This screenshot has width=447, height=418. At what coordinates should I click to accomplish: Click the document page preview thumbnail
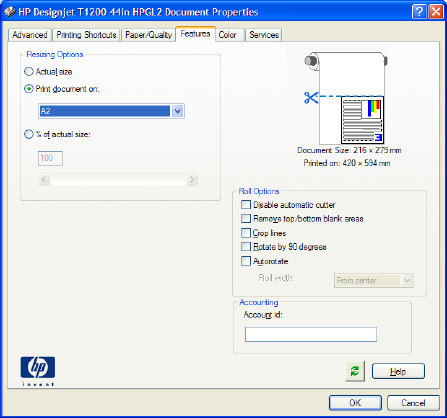point(362,120)
